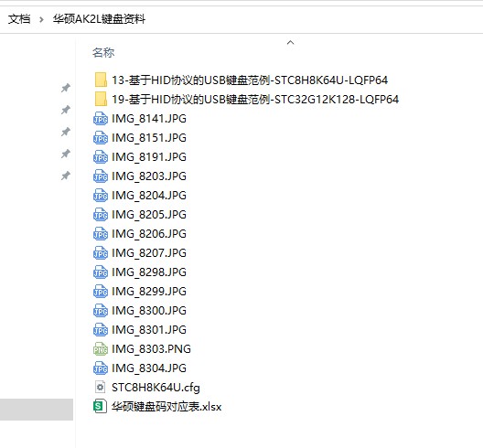Select file name IMG_8303.PNG
Screen dimensions: 483x448
click(151, 349)
